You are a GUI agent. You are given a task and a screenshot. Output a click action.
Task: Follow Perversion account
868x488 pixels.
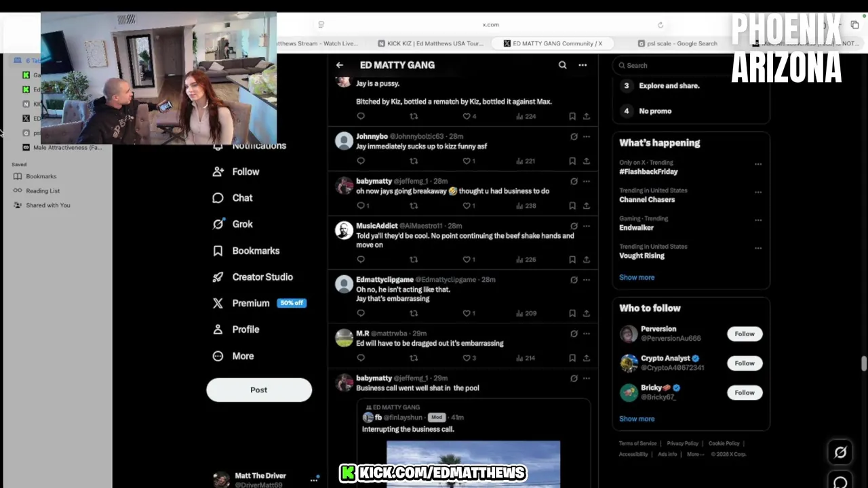(745, 333)
